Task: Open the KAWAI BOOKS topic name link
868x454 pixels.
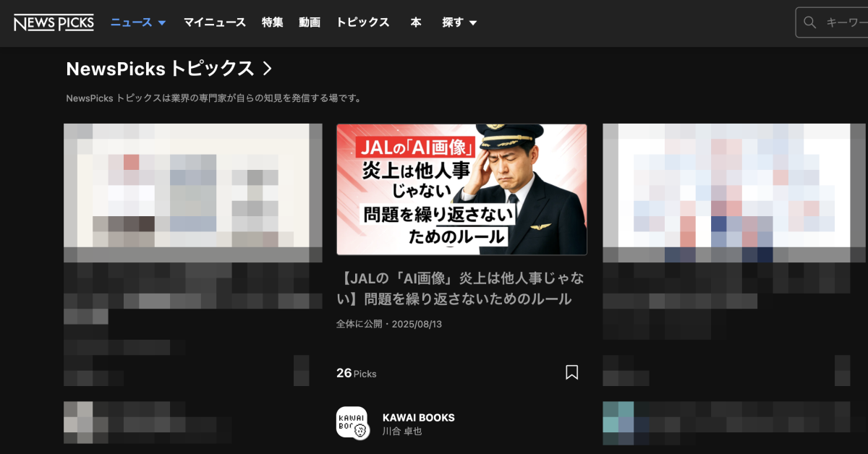Action: (418, 417)
